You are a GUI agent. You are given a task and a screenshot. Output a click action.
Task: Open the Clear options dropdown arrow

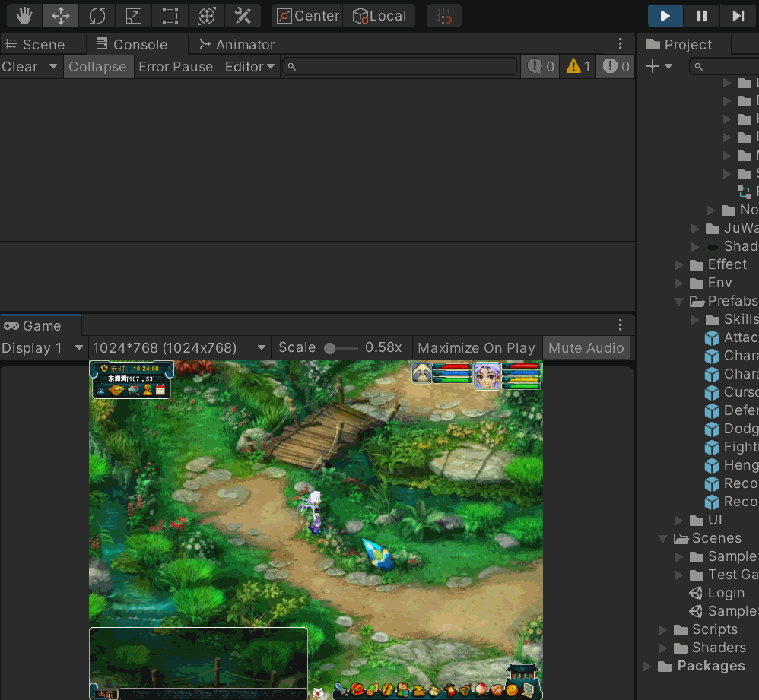tap(53, 67)
